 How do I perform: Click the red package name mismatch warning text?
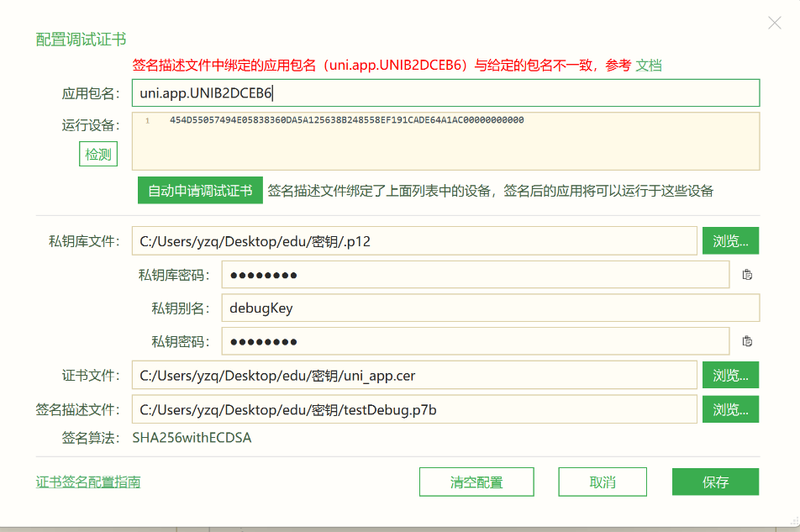382,66
